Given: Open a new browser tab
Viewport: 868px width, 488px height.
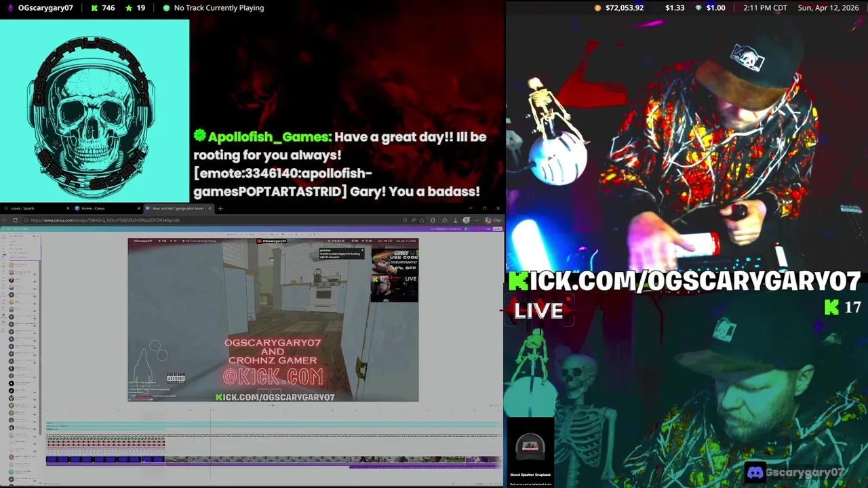Looking at the screenshot, I should [220, 208].
